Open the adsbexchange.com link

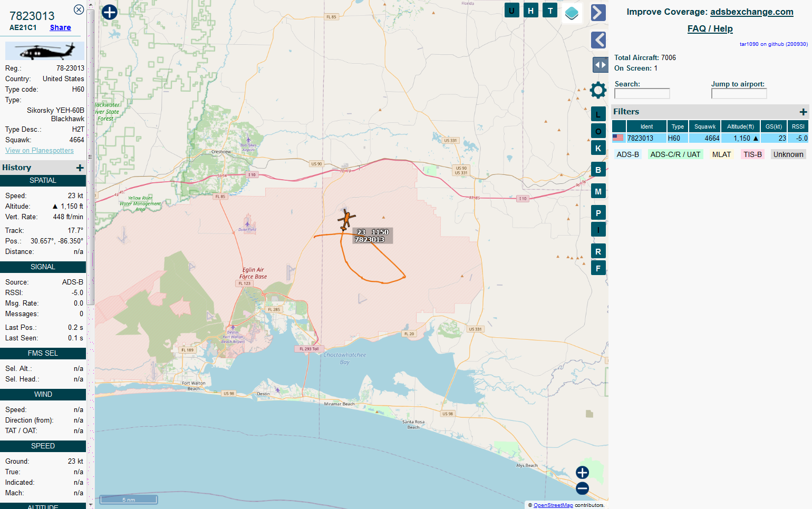pyautogui.click(x=751, y=12)
